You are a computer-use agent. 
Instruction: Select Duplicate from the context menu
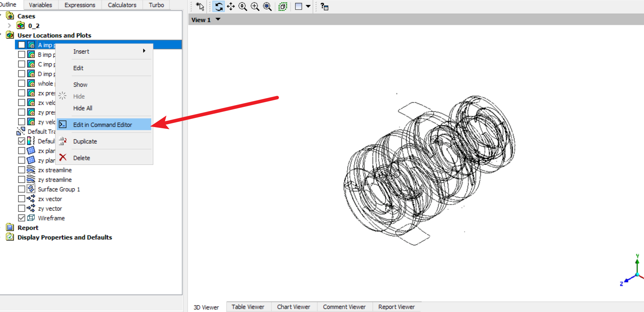[x=104, y=141]
